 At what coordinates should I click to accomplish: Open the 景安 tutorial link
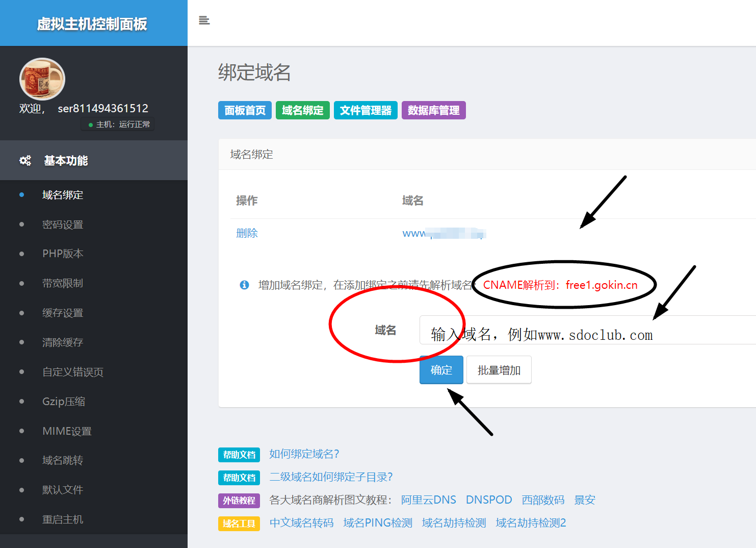click(585, 500)
